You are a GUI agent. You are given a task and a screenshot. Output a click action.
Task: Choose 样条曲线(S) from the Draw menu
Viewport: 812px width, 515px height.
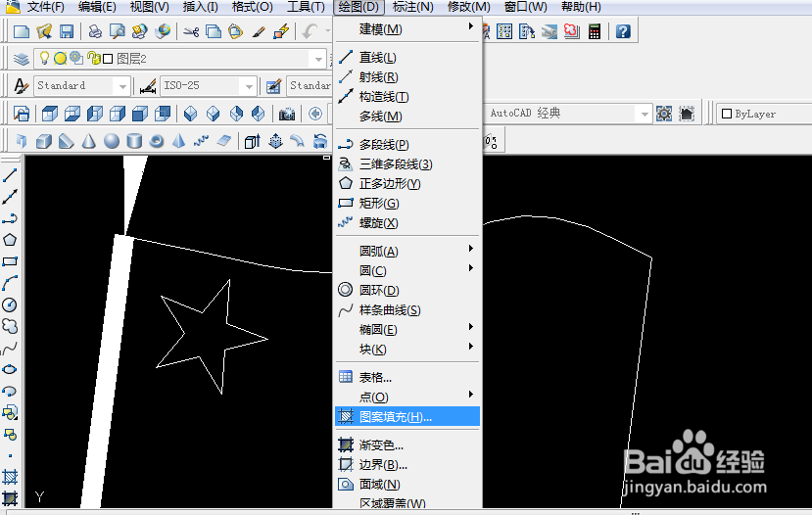[x=407, y=310]
